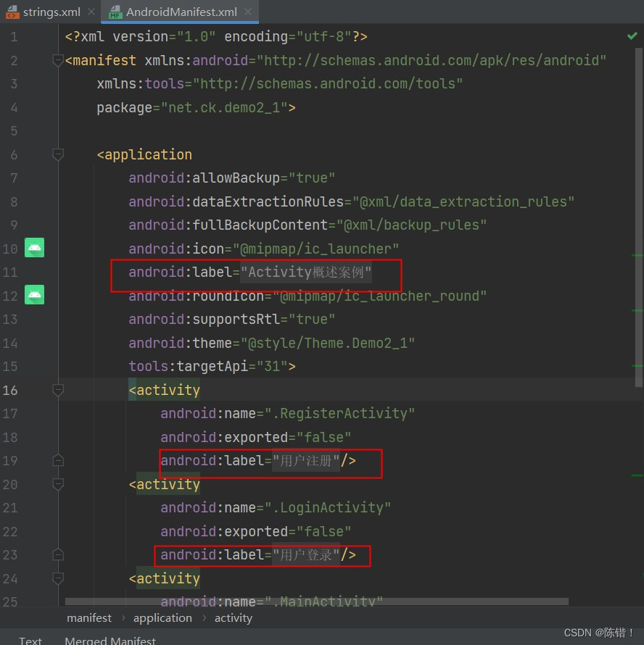Image resolution: width=644 pixels, height=645 pixels.
Task: Click the xmlns:tools schema URL
Action: point(328,84)
